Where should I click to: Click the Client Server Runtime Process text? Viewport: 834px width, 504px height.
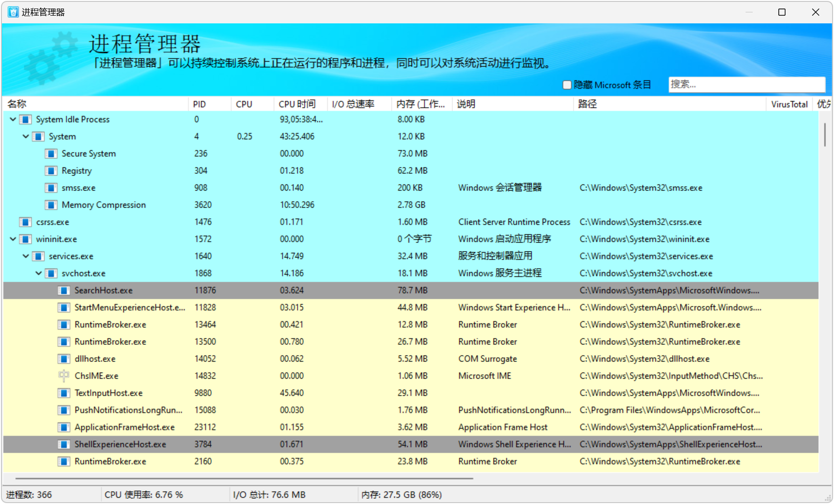click(x=514, y=222)
